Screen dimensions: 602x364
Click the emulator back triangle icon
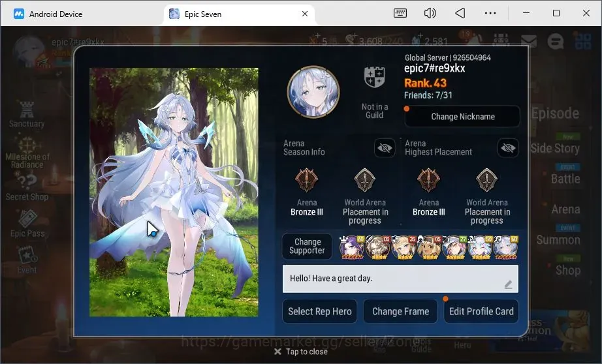[460, 14]
